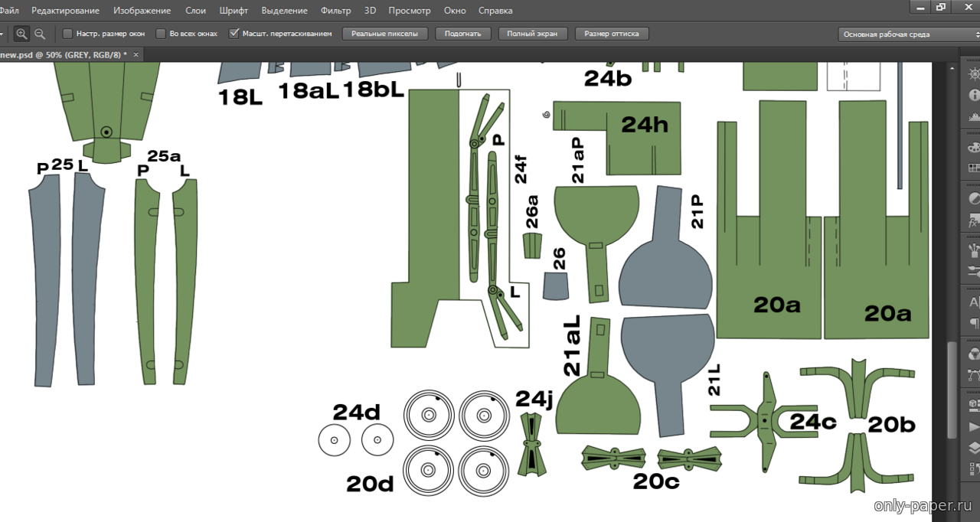Screen dimensions: 980x522
Task: Click the '18L' part label
Action: pyautogui.click(x=240, y=96)
